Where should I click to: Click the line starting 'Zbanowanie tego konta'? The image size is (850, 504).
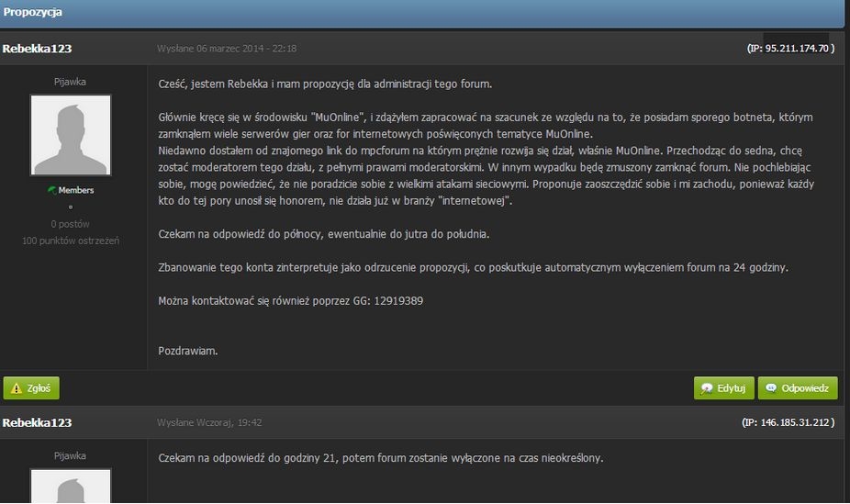474,267
